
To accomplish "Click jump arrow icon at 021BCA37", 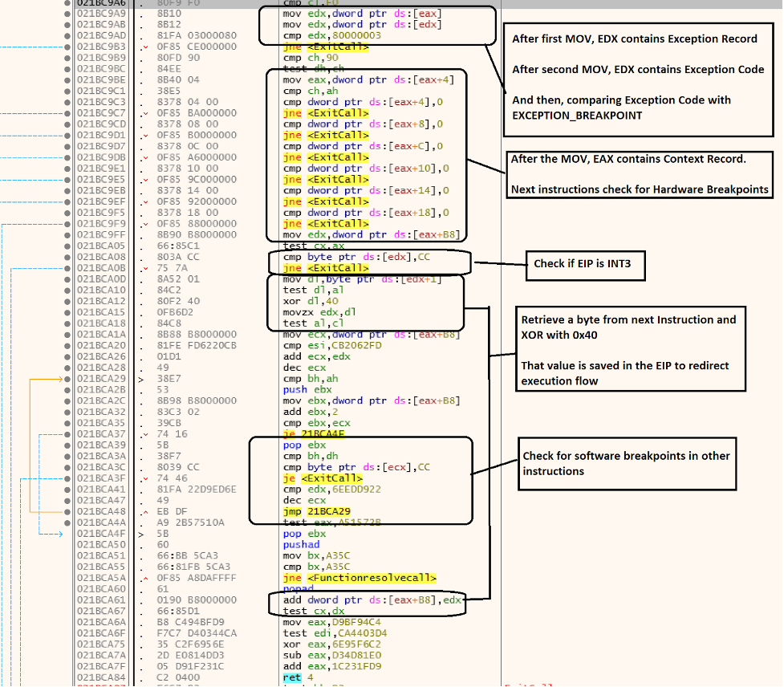I will [145, 434].
